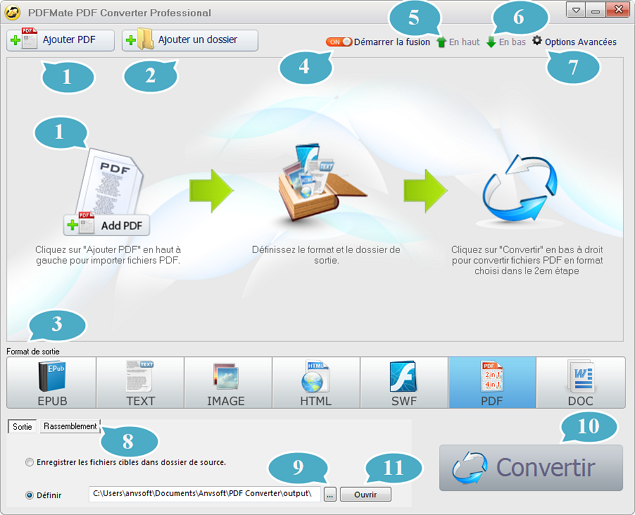Viewport: 635px width, 515px height.
Task: Select SWF output format
Action: click(x=405, y=382)
